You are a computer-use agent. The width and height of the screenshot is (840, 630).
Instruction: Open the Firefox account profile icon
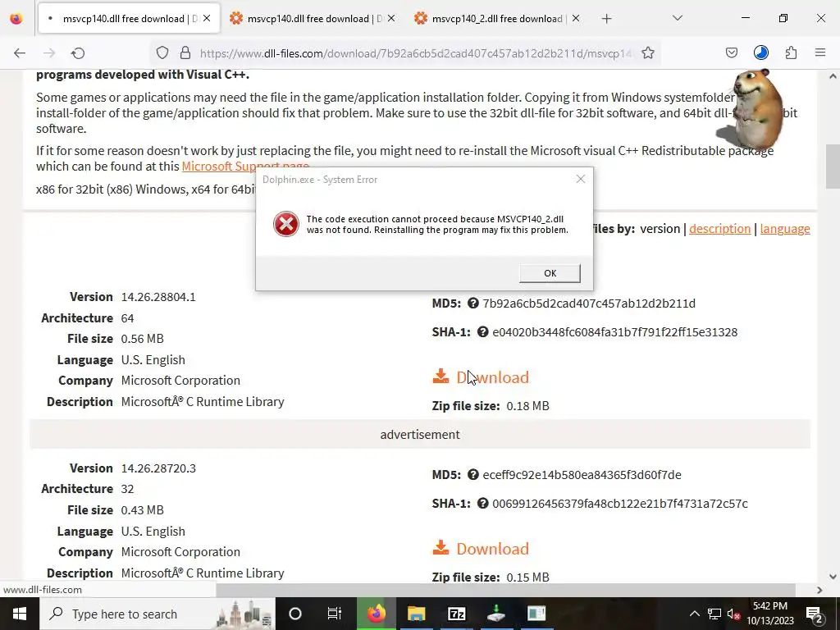(x=761, y=52)
